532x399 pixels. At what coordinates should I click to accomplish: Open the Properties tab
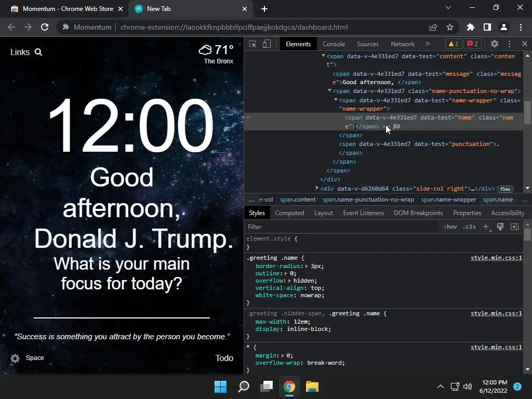click(x=467, y=213)
